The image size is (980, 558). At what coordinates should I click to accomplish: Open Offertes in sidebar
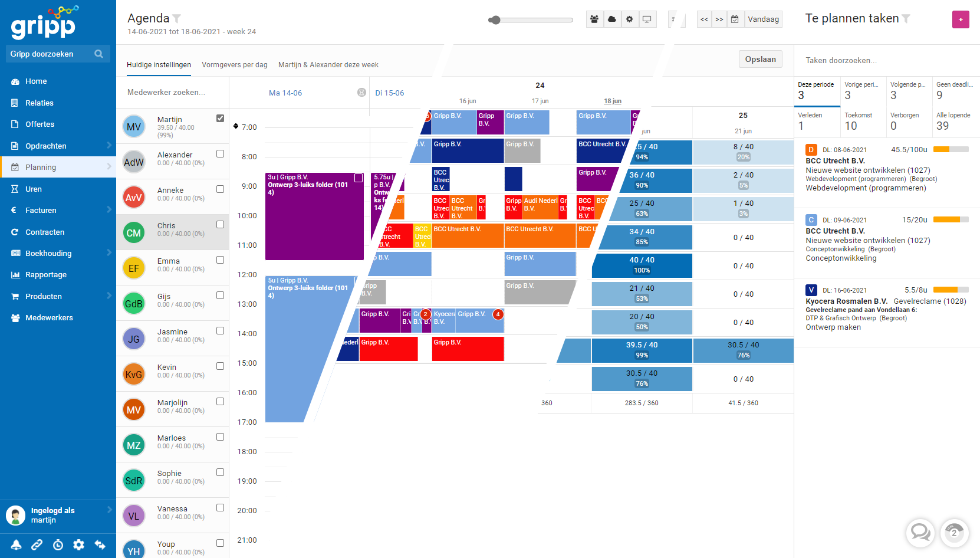[x=58, y=124]
